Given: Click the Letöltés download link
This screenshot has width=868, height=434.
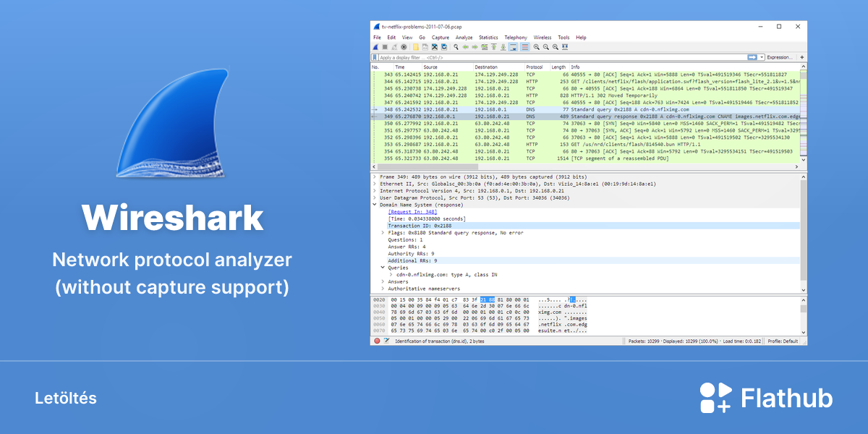Looking at the screenshot, I should (65, 399).
